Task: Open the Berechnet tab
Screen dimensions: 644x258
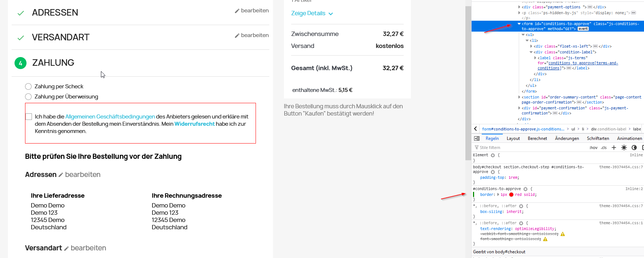Action: [537, 138]
